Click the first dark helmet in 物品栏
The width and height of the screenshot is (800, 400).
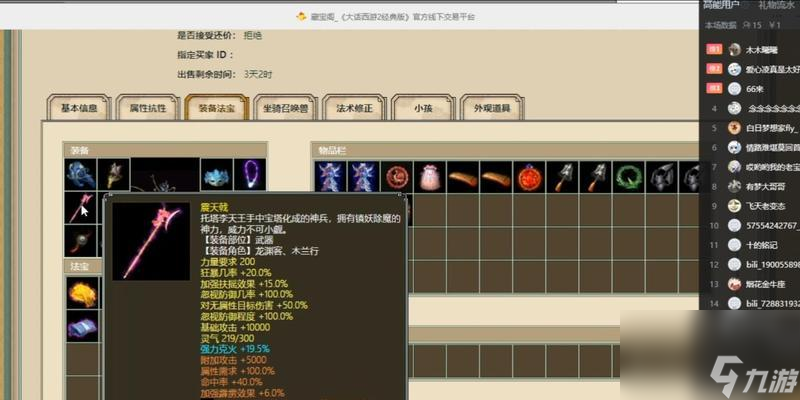tap(662, 177)
